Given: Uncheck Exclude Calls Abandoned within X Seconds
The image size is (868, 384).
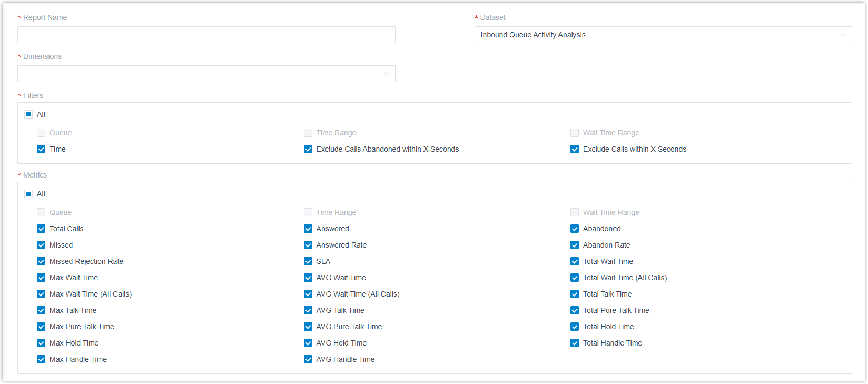Looking at the screenshot, I should coord(308,149).
